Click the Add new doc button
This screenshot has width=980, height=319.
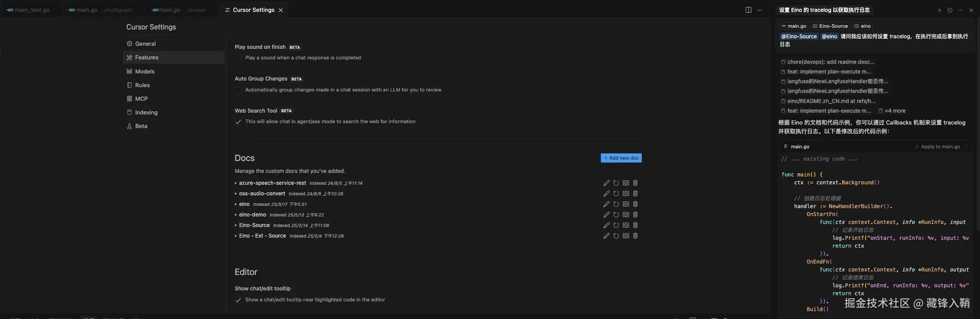point(621,158)
